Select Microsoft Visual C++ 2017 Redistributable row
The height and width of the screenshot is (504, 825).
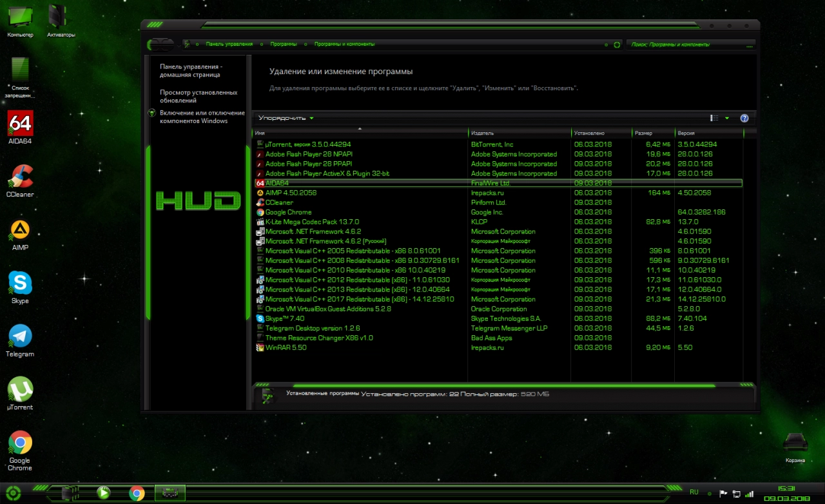[498, 299]
